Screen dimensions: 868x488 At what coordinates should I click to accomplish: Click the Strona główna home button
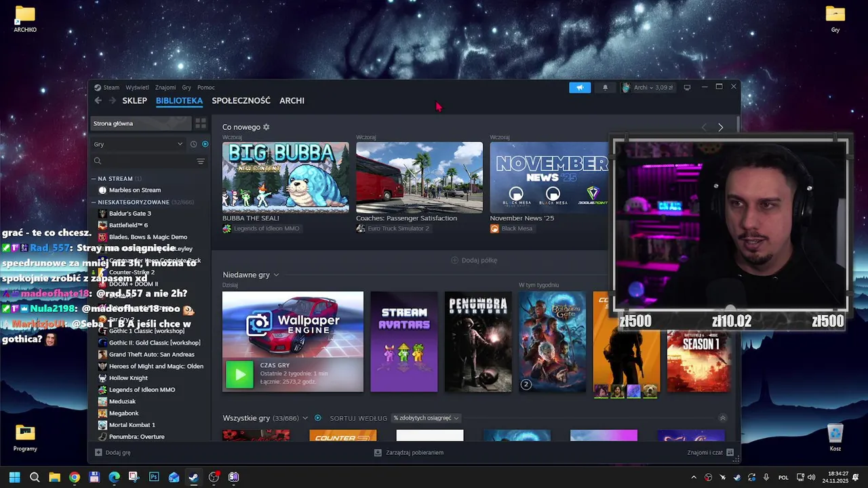(141, 123)
